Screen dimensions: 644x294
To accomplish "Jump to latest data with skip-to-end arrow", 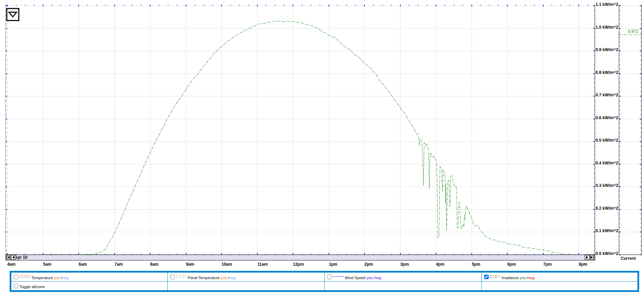I will click(x=592, y=257).
